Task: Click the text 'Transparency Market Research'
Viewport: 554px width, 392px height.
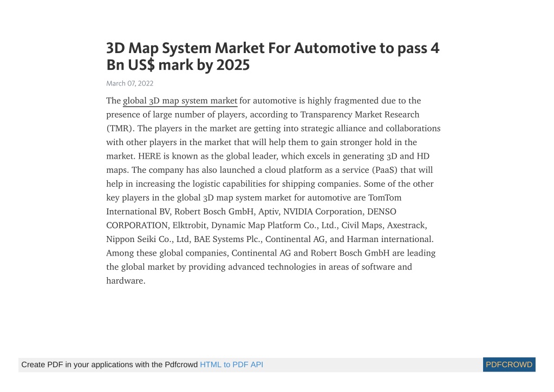Action: [x=360, y=115]
